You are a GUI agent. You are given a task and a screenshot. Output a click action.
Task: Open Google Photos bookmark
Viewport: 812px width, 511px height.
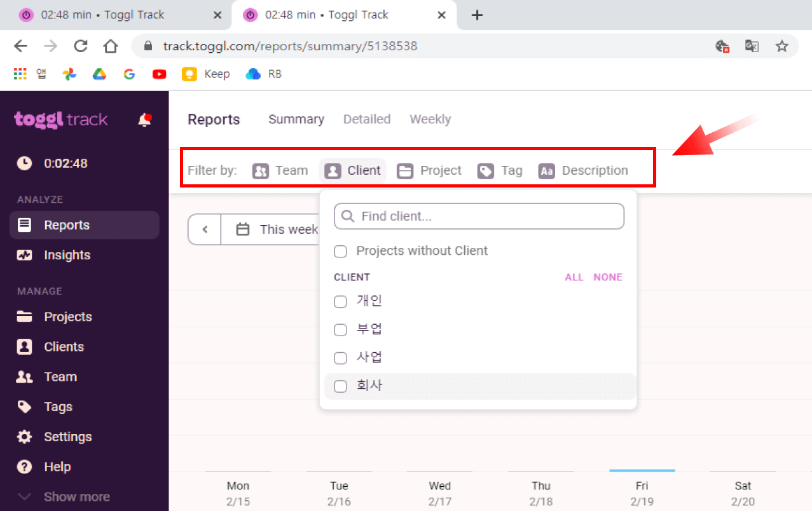69,74
